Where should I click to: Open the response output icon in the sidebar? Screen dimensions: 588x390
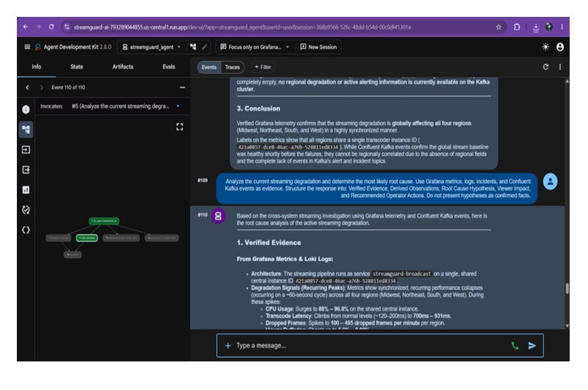26,170
